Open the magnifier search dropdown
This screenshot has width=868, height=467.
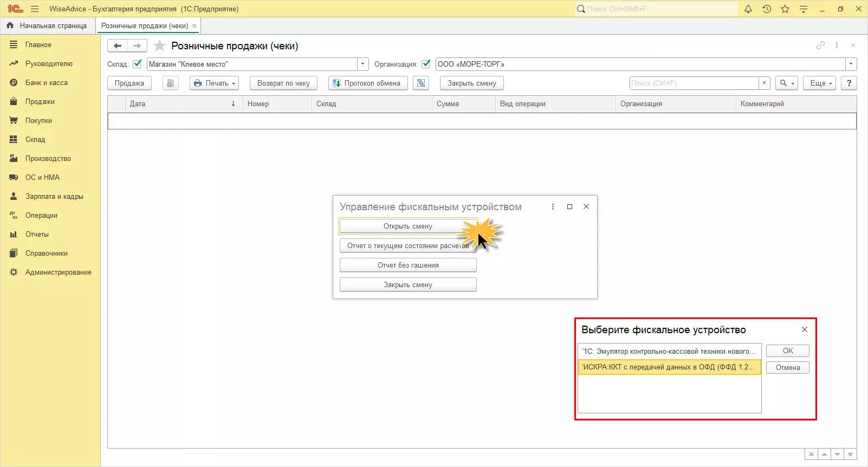point(787,83)
